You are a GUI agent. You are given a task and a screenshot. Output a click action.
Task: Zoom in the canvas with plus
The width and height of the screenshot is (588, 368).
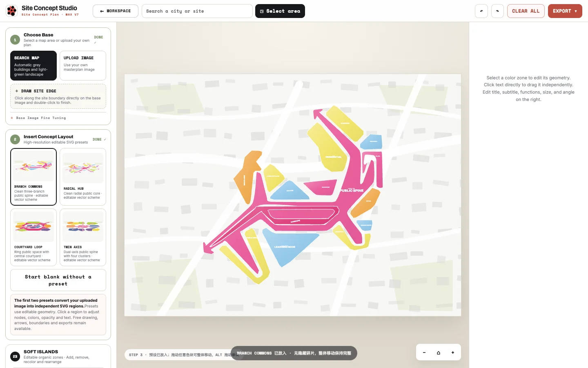point(453,352)
